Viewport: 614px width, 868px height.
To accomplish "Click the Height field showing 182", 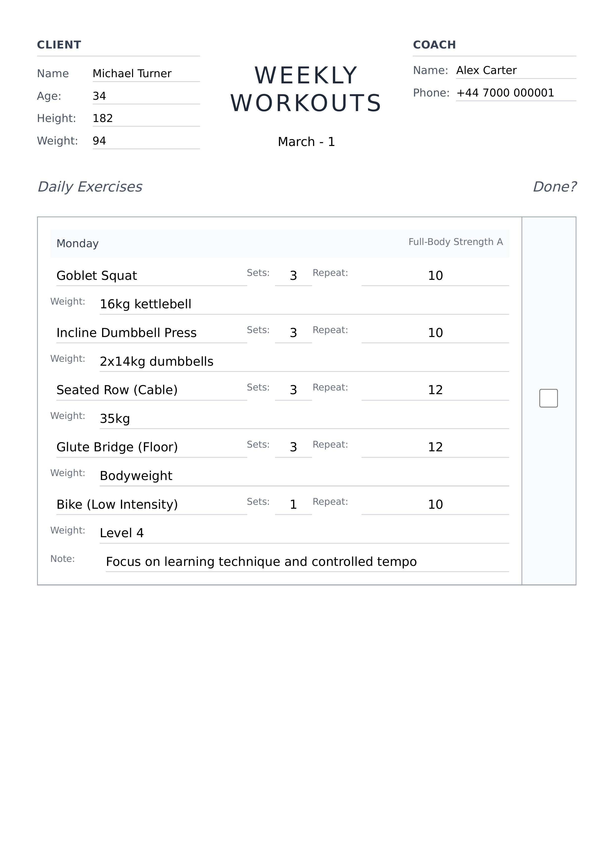I will tap(146, 118).
